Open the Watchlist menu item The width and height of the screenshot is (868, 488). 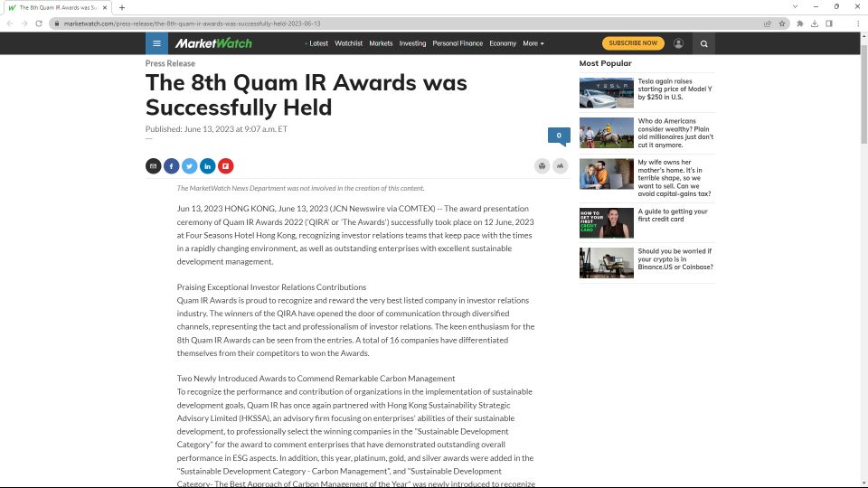(x=348, y=43)
